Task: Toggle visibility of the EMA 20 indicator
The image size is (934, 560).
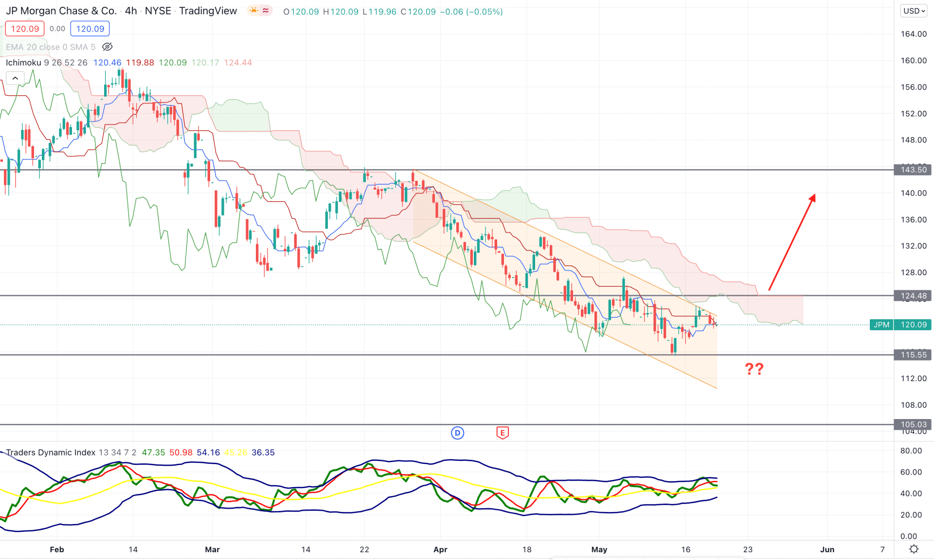Action: pyautogui.click(x=108, y=47)
